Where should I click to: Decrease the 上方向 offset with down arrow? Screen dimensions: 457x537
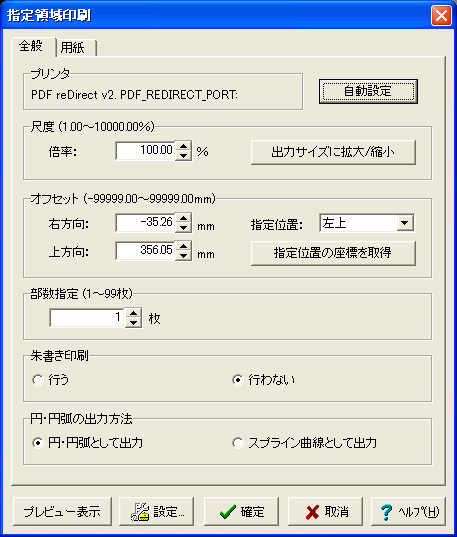[183, 256]
